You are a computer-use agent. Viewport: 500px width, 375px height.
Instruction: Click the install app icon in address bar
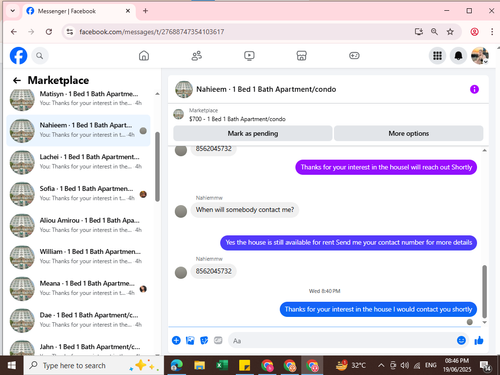point(419,32)
